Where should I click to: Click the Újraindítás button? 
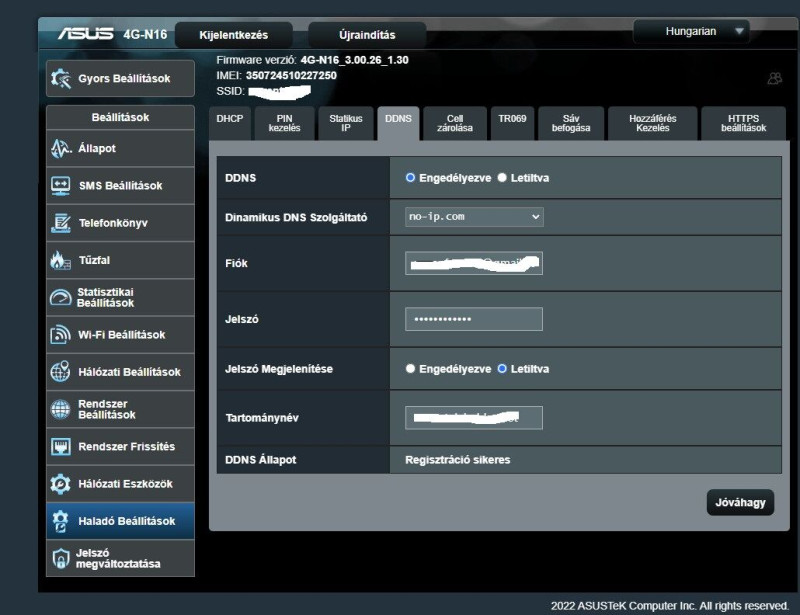click(367, 35)
